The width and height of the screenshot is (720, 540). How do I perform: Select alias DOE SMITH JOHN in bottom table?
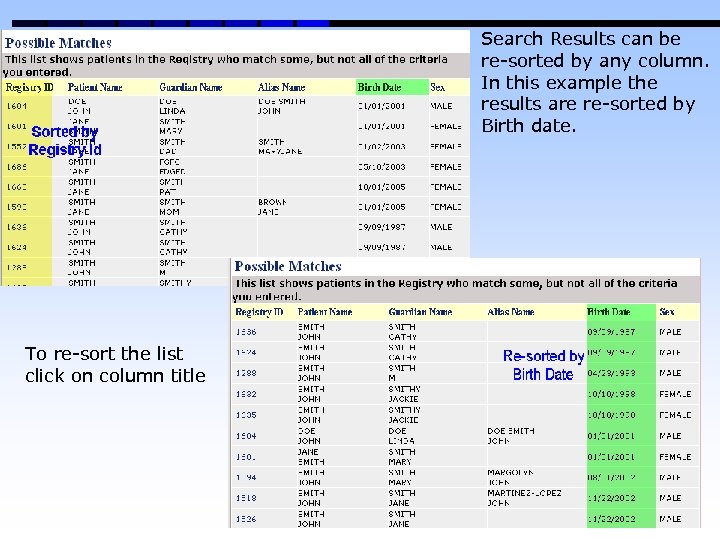point(511,436)
